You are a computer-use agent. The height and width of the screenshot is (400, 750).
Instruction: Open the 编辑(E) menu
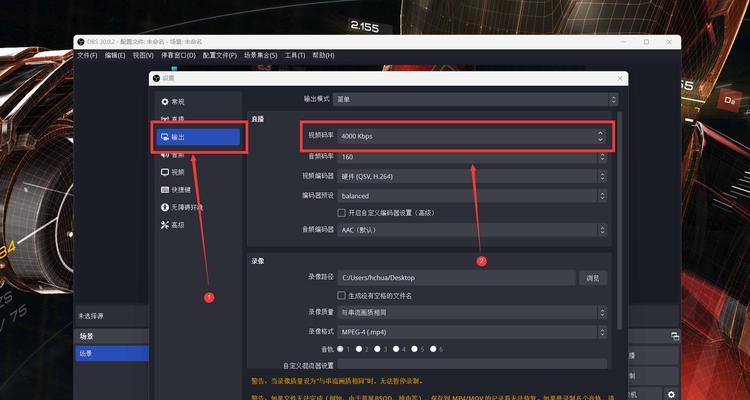tap(115, 56)
